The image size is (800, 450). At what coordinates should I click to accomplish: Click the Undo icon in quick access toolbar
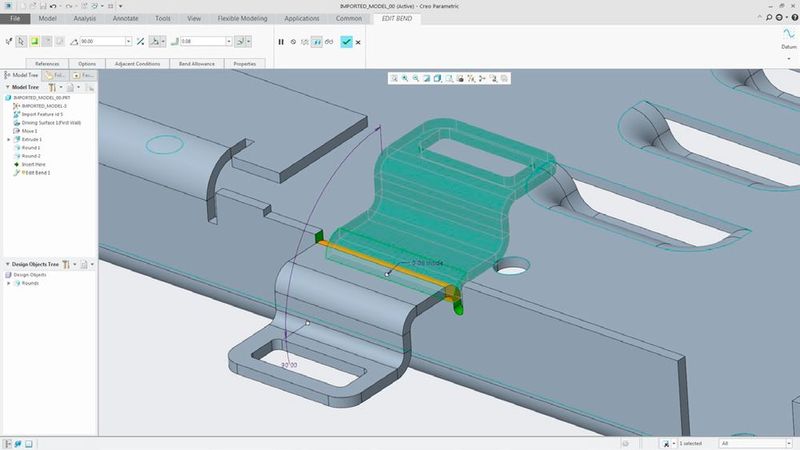[53, 6]
